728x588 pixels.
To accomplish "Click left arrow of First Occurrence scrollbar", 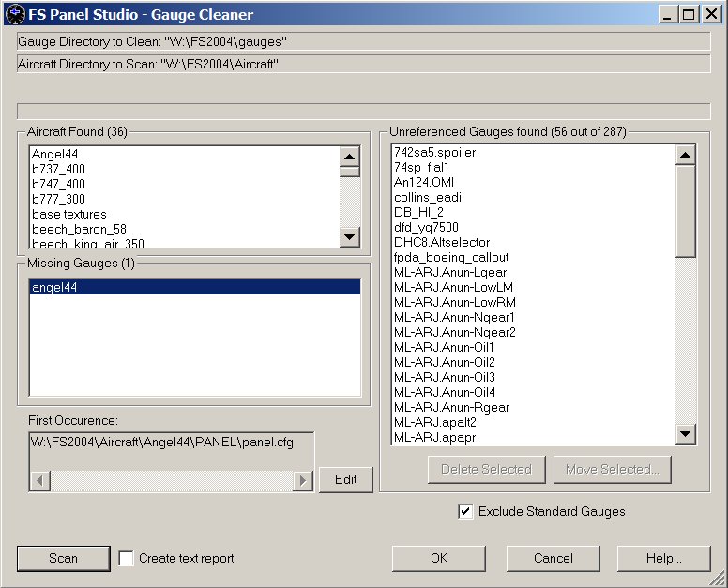I will coord(40,481).
